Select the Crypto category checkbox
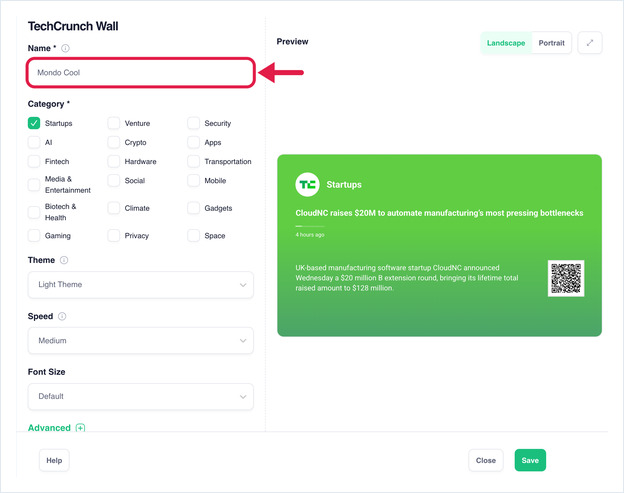 point(113,142)
